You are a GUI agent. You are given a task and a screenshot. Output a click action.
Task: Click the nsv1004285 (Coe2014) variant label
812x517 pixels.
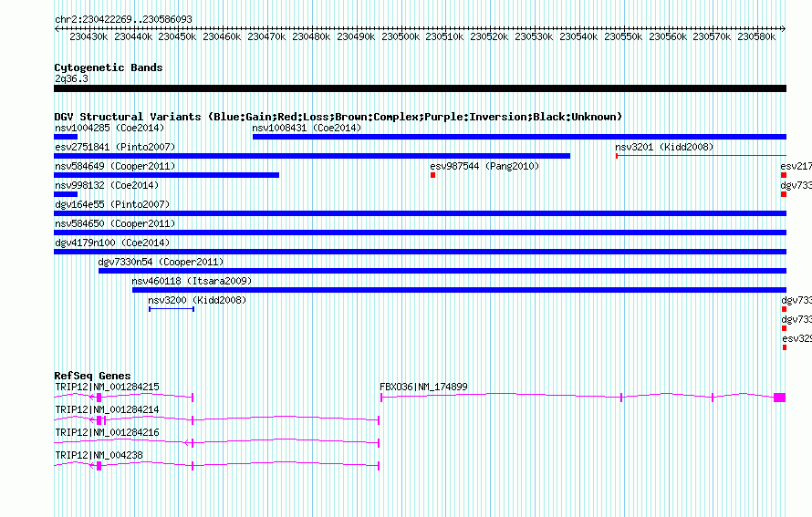coord(109,128)
